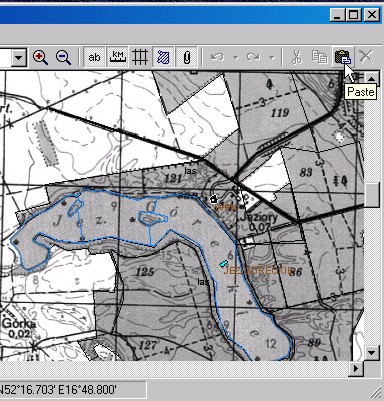The width and height of the screenshot is (384, 401).
Task: Toggle the paperclip attachment button
Action: (186, 57)
